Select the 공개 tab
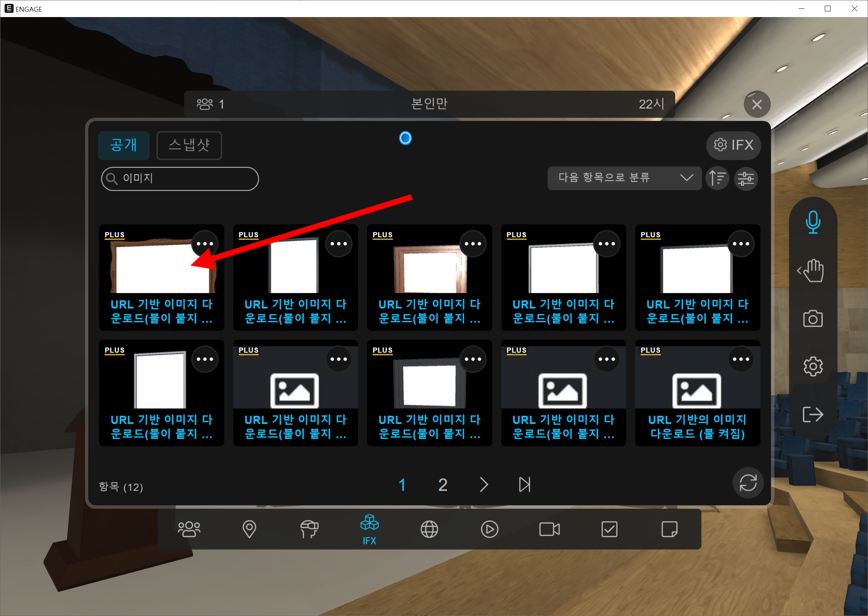 pyautogui.click(x=124, y=145)
